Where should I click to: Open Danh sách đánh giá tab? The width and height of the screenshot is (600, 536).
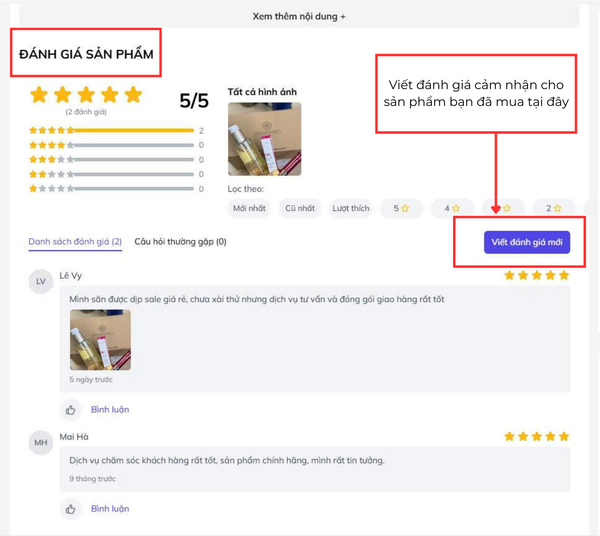pos(75,242)
